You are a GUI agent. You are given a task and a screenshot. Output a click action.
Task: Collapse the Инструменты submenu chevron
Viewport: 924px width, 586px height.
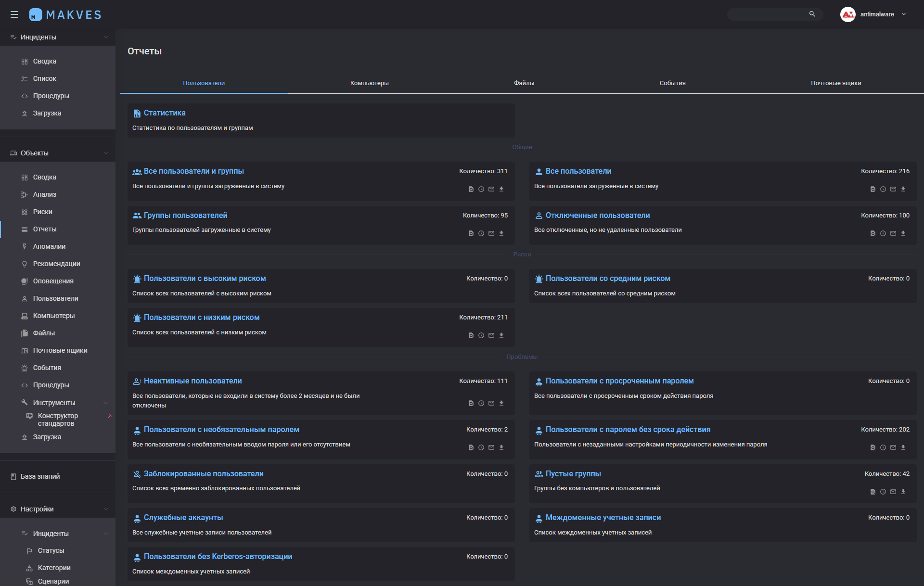coord(106,403)
